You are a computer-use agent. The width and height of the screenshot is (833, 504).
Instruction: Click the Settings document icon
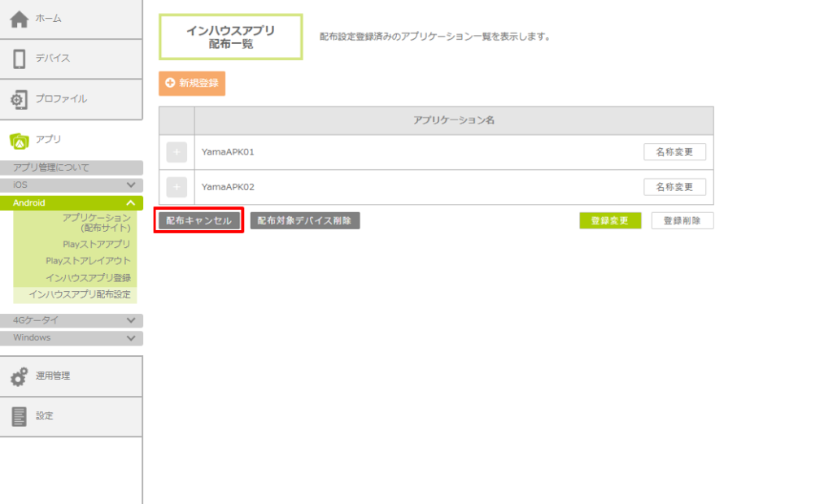tap(20, 416)
